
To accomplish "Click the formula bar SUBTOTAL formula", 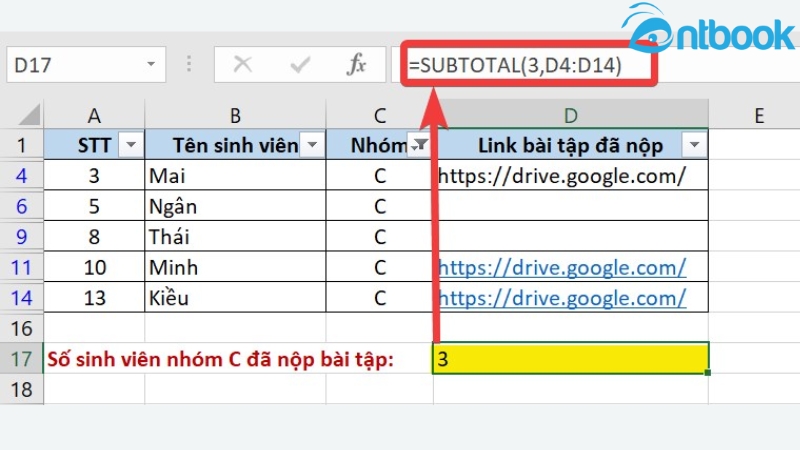I will pyautogui.click(x=515, y=65).
